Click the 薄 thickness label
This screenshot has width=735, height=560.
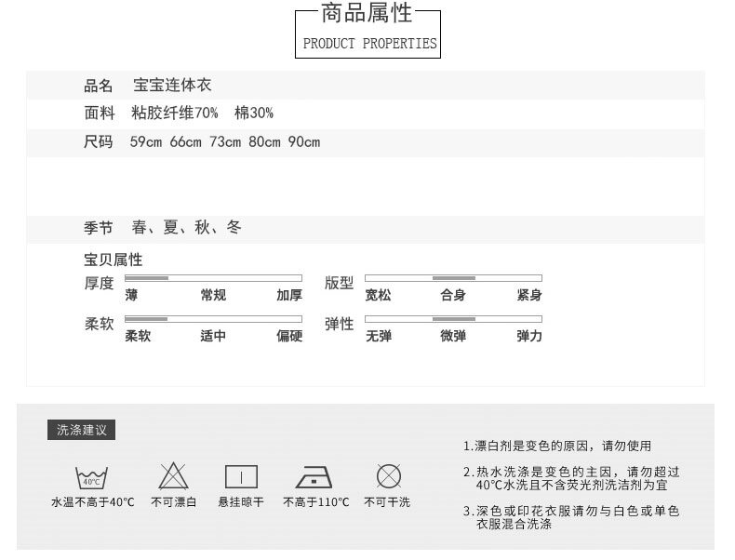[x=131, y=295]
